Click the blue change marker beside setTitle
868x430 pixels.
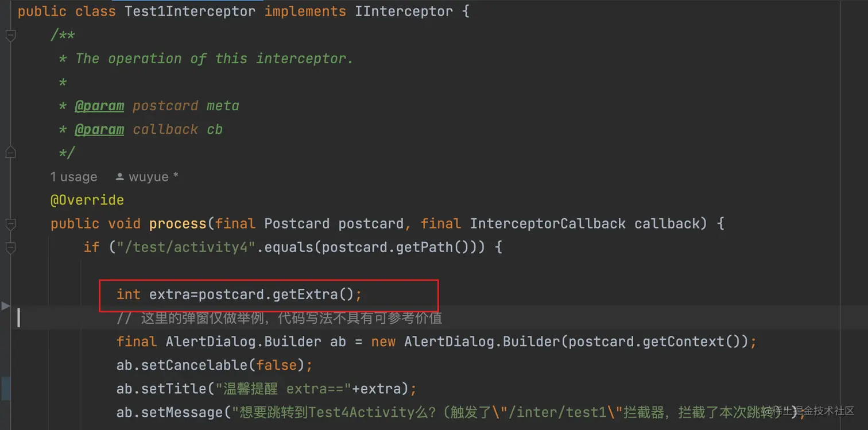[x=6, y=389]
